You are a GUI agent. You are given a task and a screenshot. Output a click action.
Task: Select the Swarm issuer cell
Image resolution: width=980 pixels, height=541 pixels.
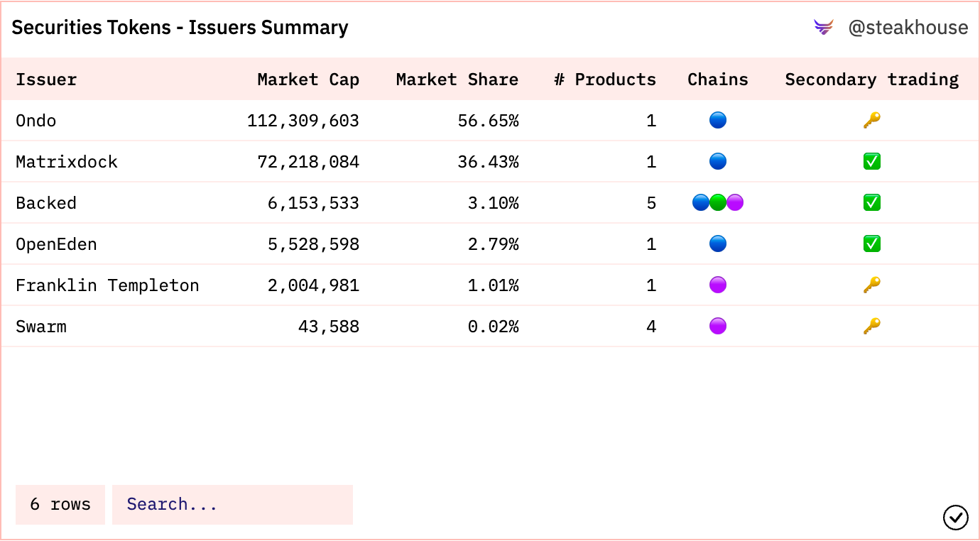pos(41,327)
